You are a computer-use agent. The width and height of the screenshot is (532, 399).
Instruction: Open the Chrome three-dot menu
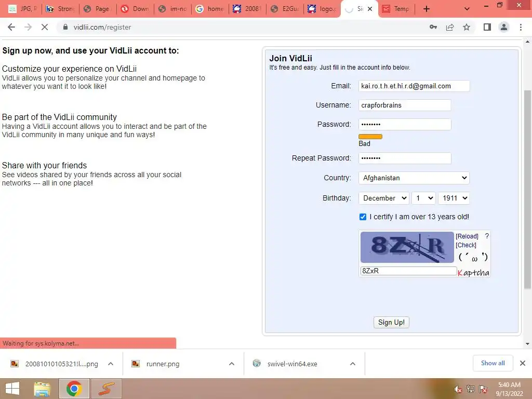(x=521, y=27)
